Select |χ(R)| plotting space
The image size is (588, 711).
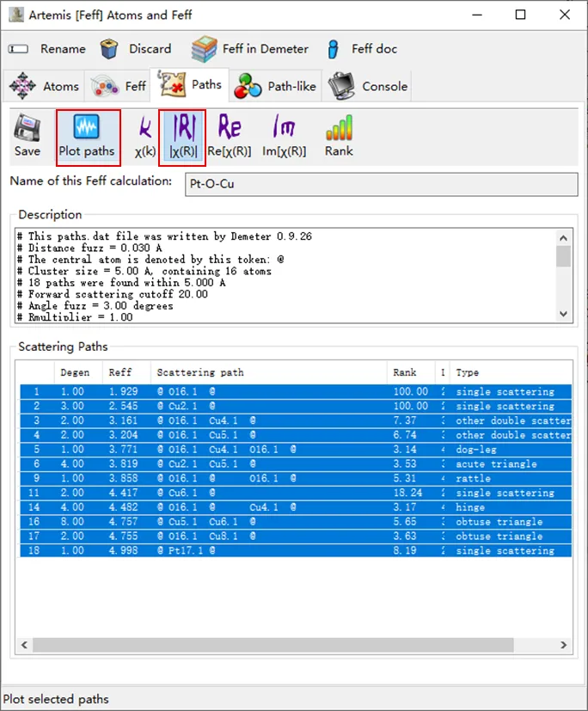coord(183,137)
